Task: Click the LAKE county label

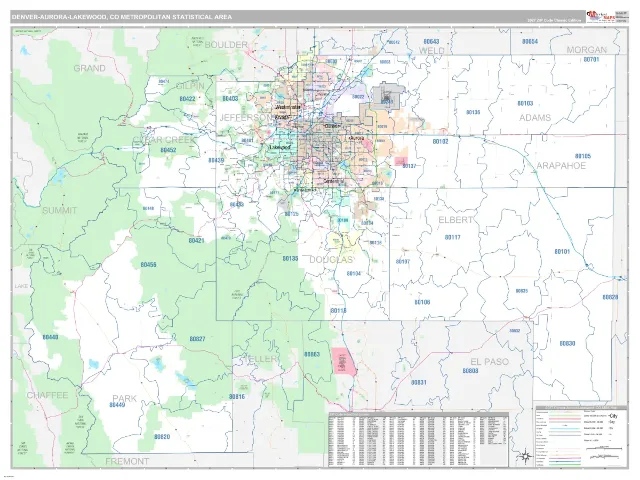Action: coord(21,286)
